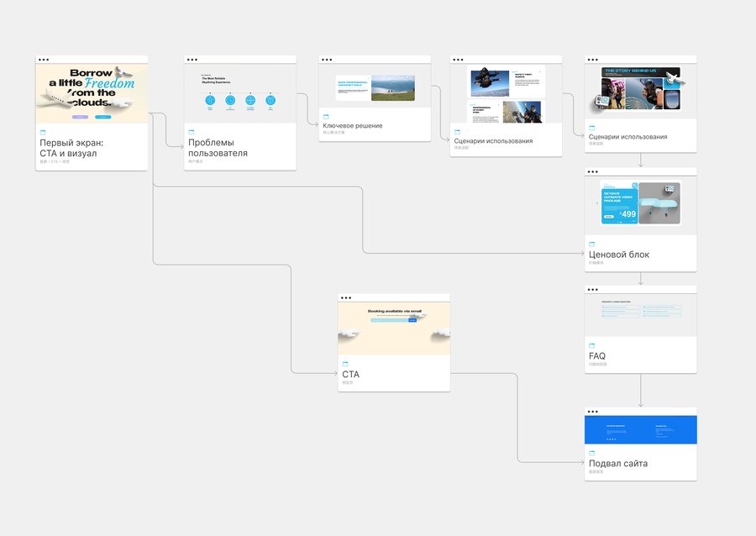Click the Ключевое решение card title
Image resolution: width=756 pixels, height=536 pixels.
[353, 125]
